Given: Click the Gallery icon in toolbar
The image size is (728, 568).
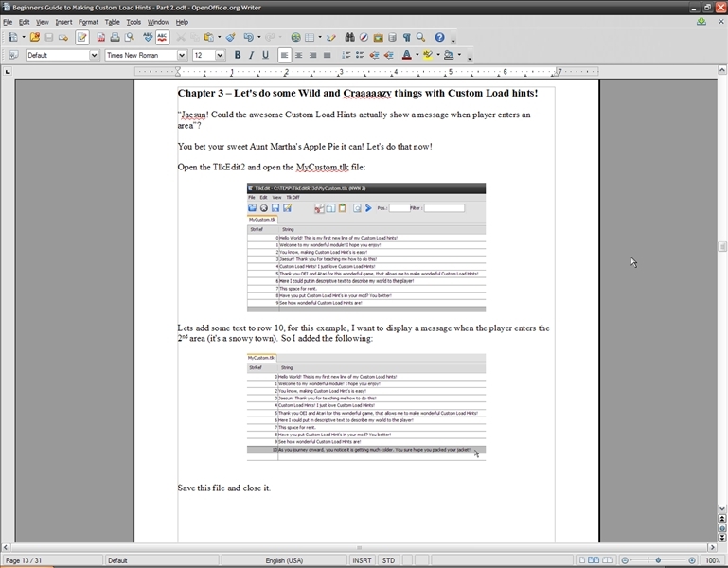Looking at the screenshot, I should point(378,38).
